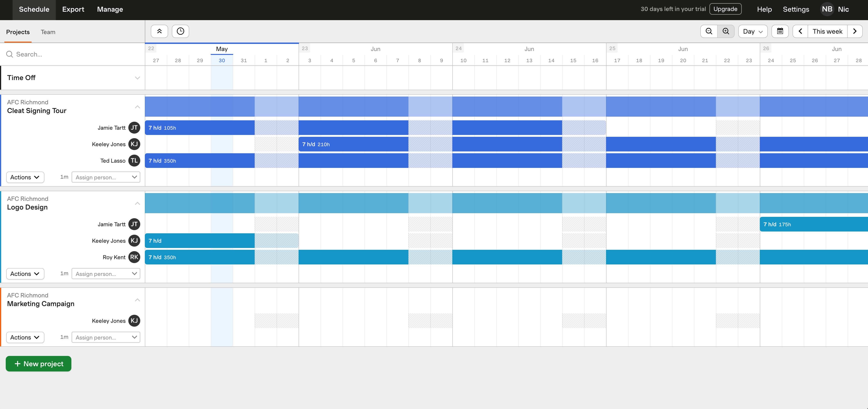Click Roy Kent RK avatar
Image resolution: width=868 pixels, height=409 pixels.
click(134, 257)
